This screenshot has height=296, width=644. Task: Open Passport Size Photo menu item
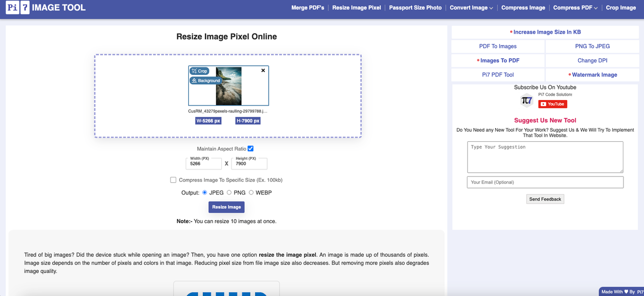415,8
